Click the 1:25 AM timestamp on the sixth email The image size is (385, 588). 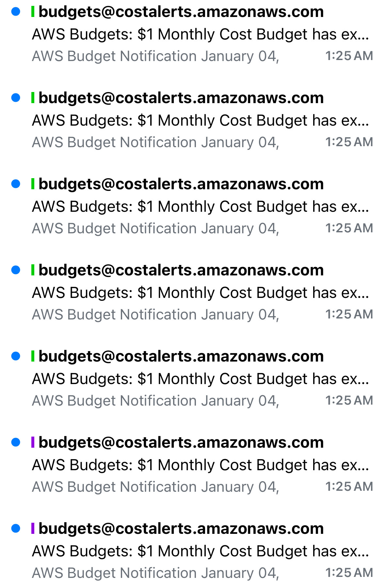[349, 487]
